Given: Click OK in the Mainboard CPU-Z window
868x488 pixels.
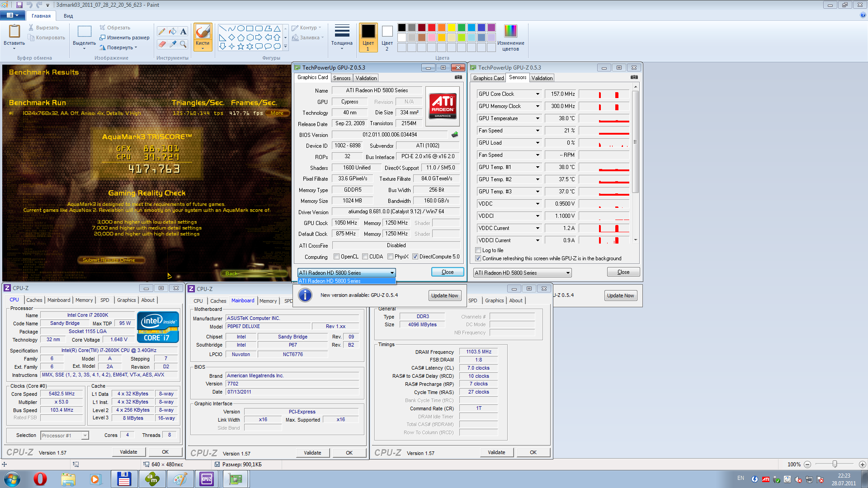Looking at the screenshot, I should (349, 453).
